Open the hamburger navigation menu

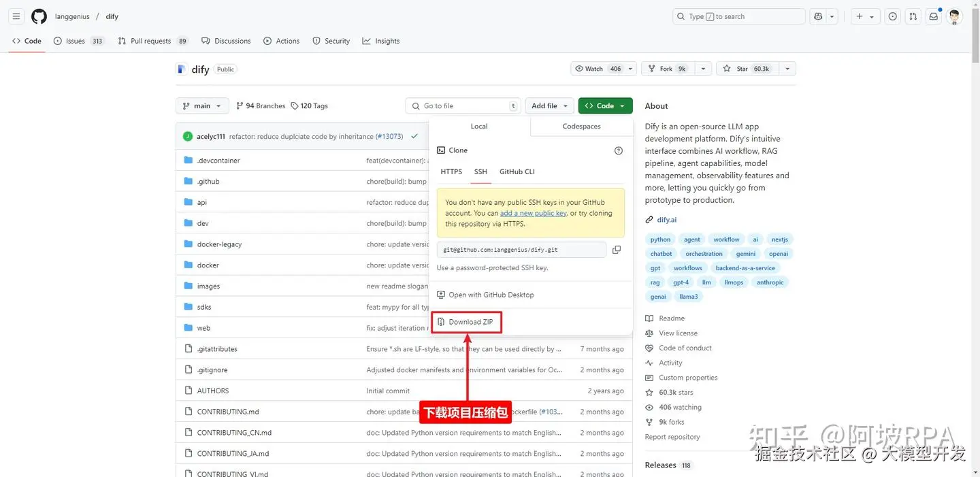[16, 16]
